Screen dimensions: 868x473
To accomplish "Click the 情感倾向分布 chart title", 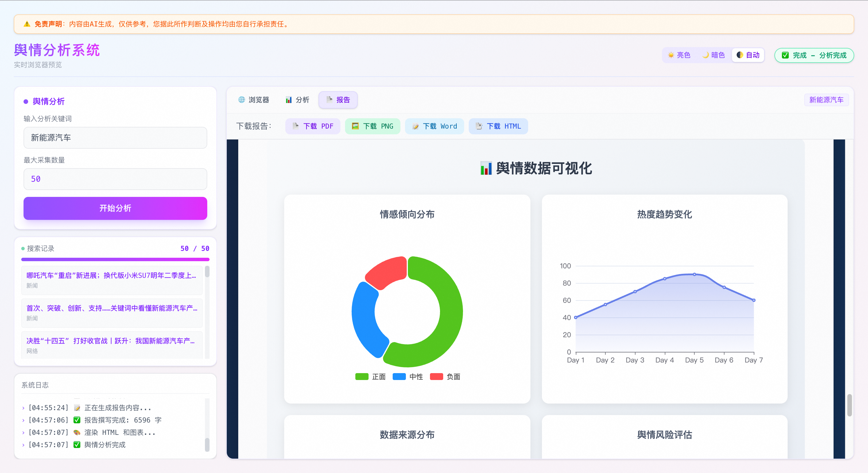I will point(407,215).
